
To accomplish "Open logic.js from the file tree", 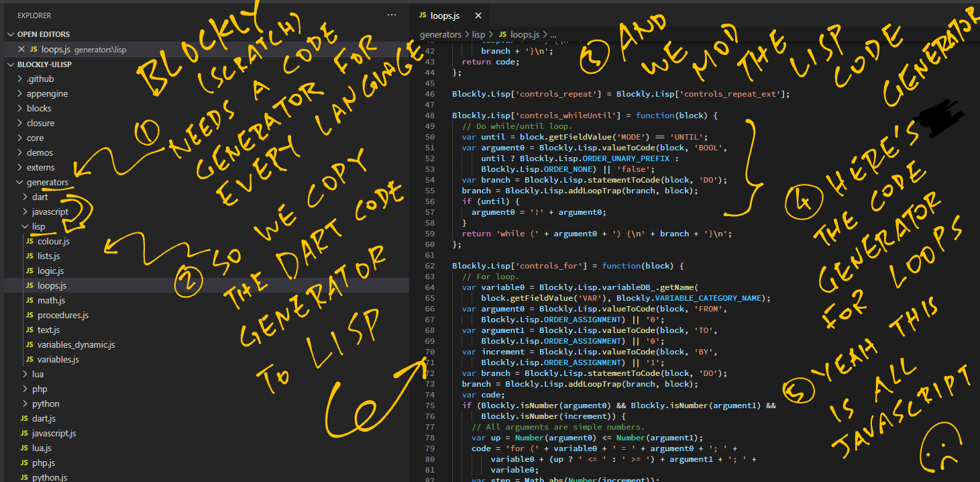I will (50, 271).
